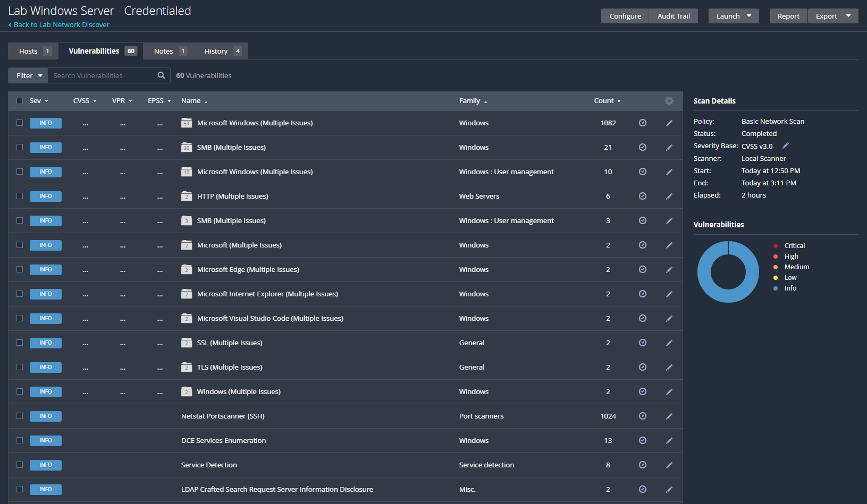The image size is (867, 504).
Task: Open the History tab
Action: [x=222, y=51]
